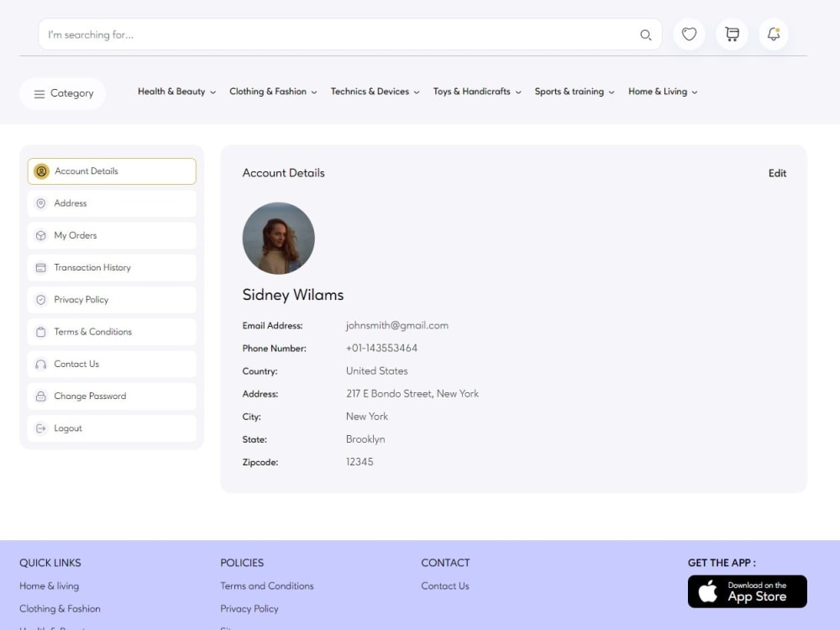Select the Sports & training menu item

(x=574, y=92)
